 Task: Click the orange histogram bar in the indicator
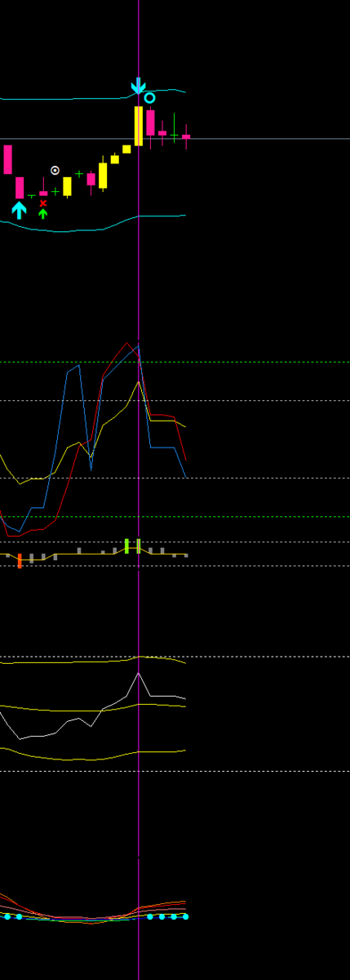click(x=20, y=561)
